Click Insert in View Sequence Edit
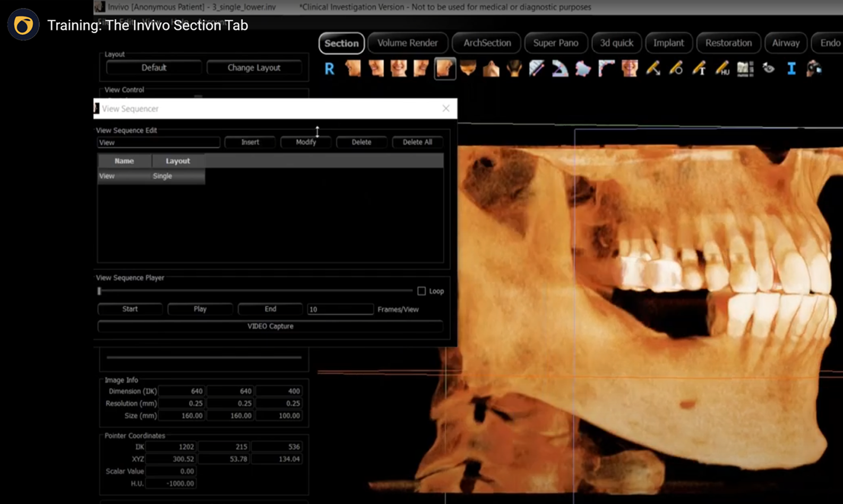843x504 pixels. point(250,142)
